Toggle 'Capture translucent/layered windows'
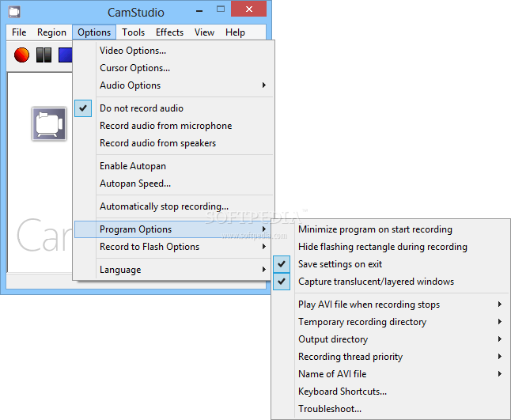511x420 pixels. 391,282
